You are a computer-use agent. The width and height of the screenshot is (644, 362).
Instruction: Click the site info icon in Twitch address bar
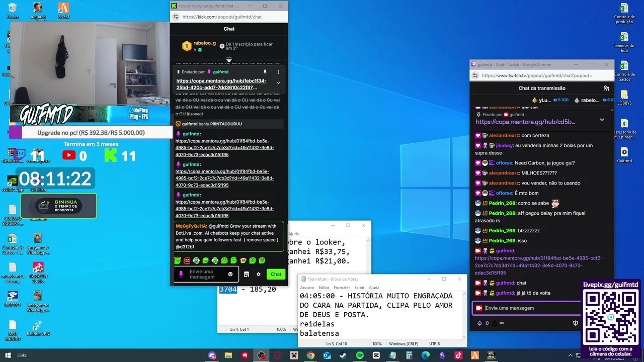pos(475,75)
